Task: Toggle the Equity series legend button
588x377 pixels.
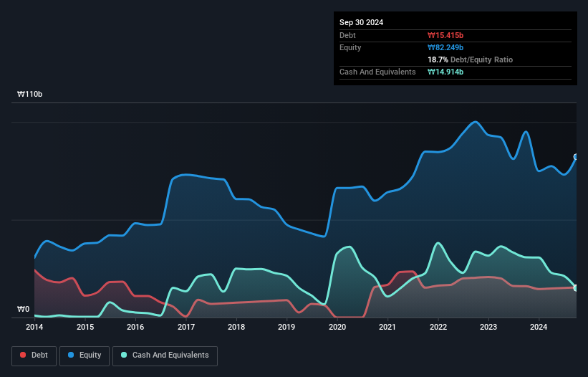Action: point(85,355)
